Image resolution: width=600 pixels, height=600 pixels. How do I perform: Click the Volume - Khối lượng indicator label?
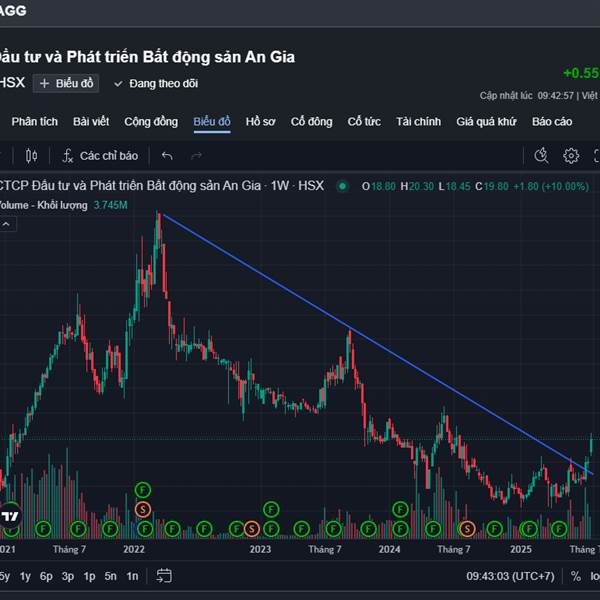point(43,205)
